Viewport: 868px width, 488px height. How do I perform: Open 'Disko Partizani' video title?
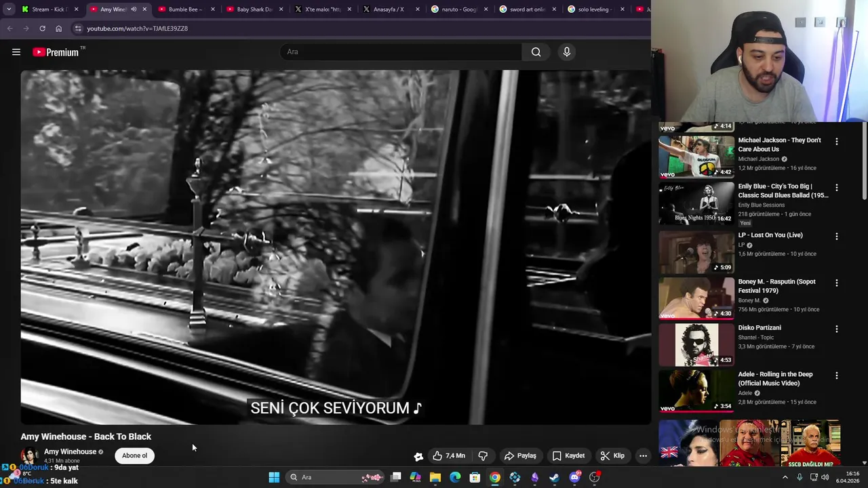(x=759, y=328)
